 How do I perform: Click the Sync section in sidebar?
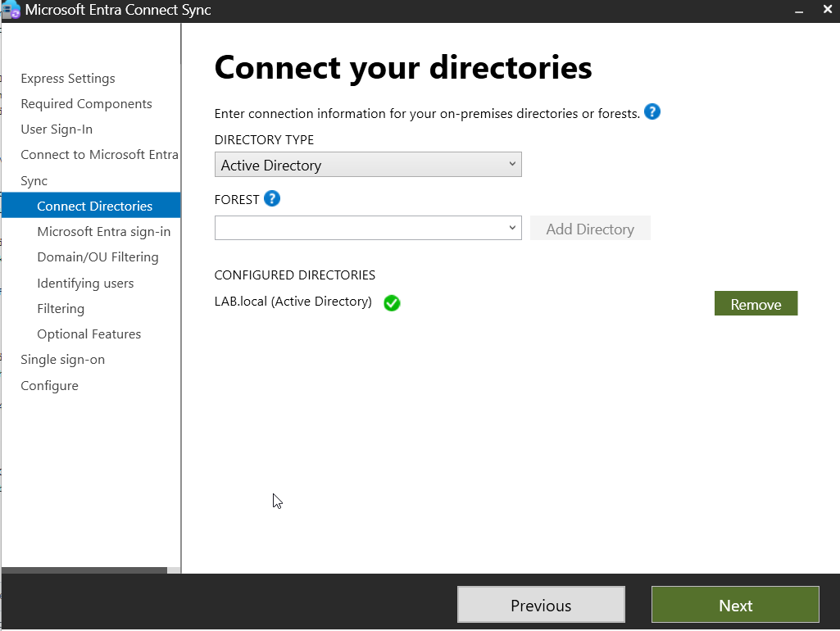34,181
